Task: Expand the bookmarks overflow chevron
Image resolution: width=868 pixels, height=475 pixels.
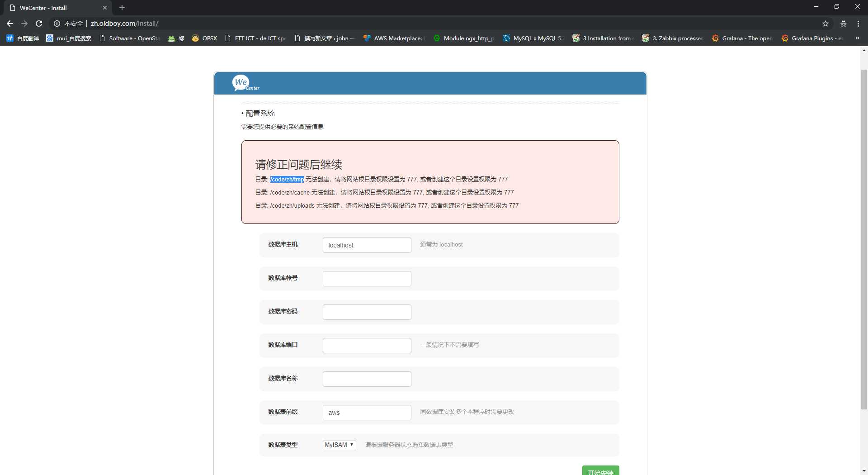Action: pos(857,38)
